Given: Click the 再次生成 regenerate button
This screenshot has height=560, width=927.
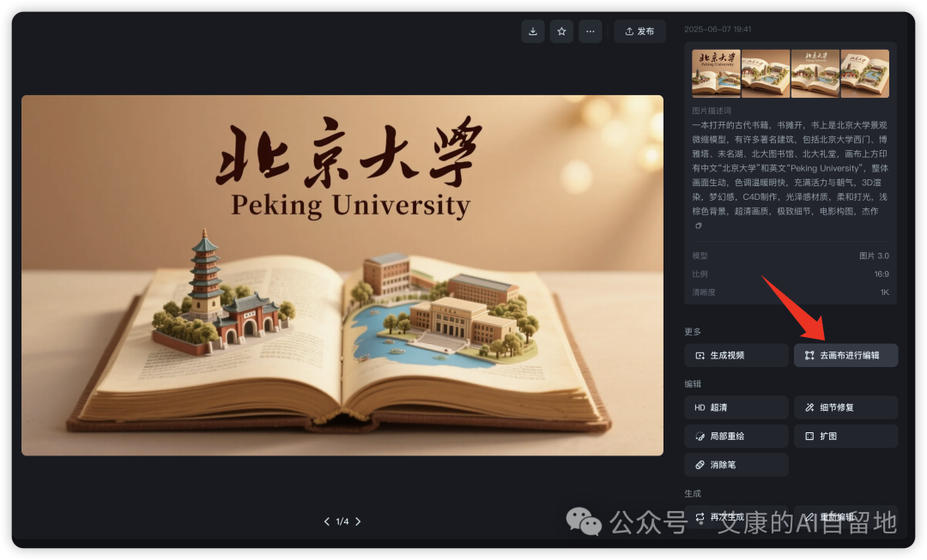Looking at the screenshot, I should pyautogui.click(x=736, y=517).
